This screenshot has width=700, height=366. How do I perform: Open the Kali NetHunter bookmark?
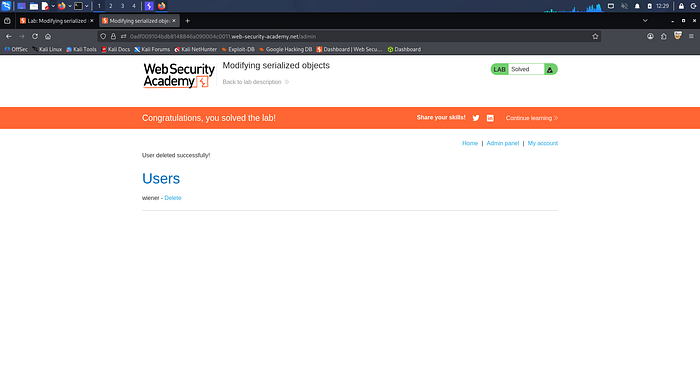click(196, 49)
